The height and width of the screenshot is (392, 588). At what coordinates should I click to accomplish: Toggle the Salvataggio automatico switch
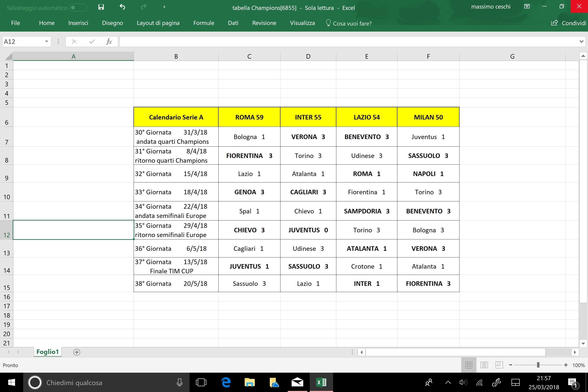pos(78,8)
